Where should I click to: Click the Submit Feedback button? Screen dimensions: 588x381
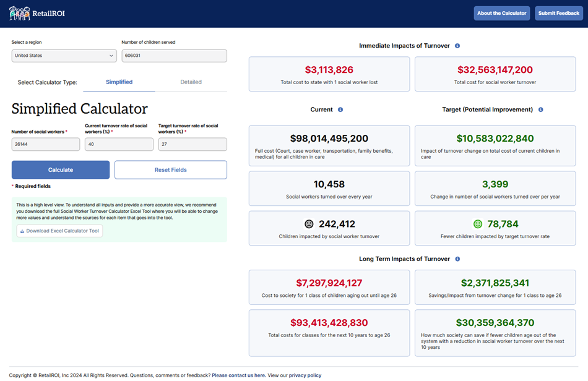558,13
